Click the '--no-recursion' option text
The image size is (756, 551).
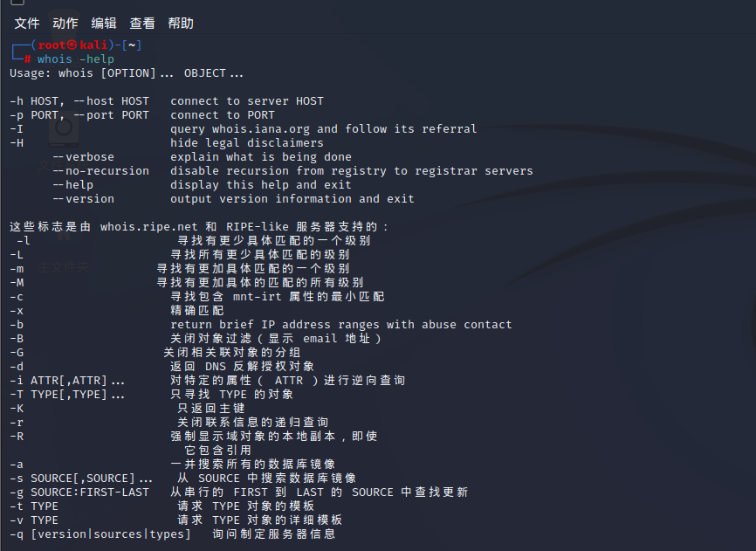pos(100,171)
